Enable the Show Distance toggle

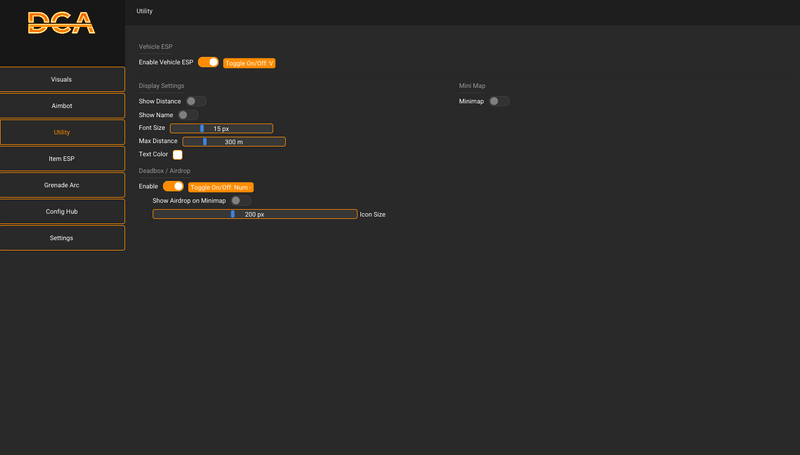[x=196, y=101]
